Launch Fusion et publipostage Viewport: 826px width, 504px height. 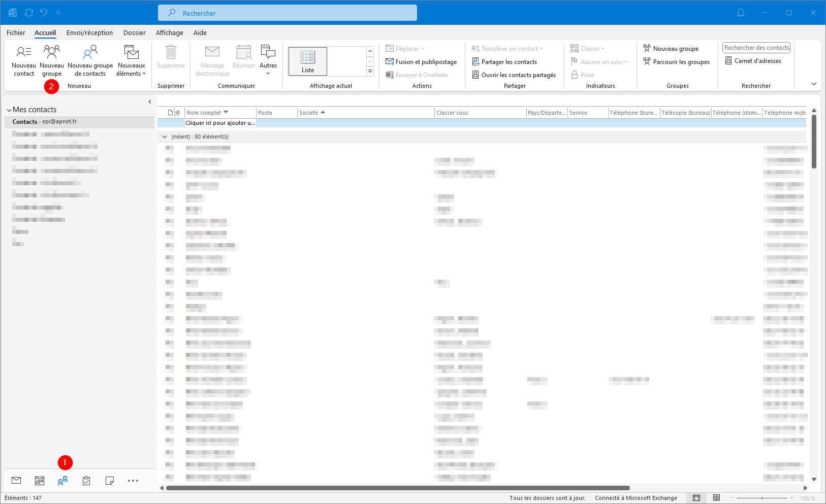[x=421, y=62]
